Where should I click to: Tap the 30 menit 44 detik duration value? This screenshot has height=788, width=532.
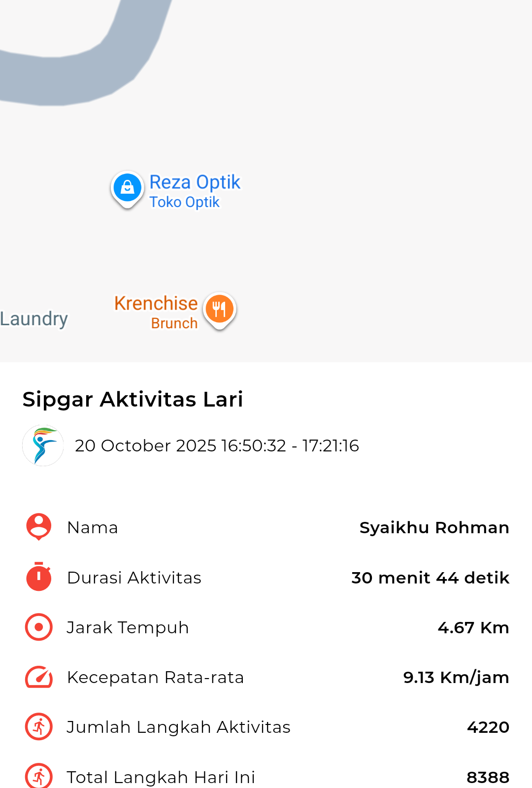[x=430, y=578]
